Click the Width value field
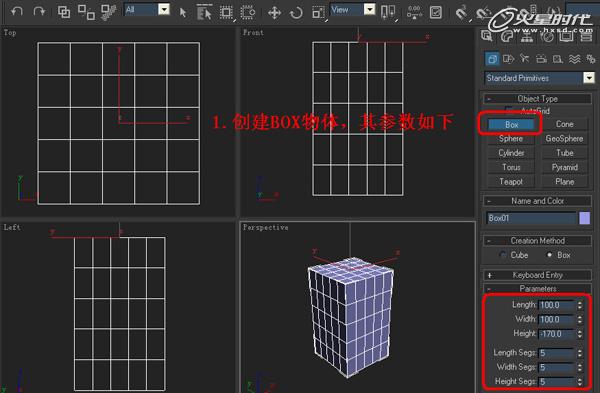Image resolution: width=600 pixels, height=393 pixels. (557, 320)
